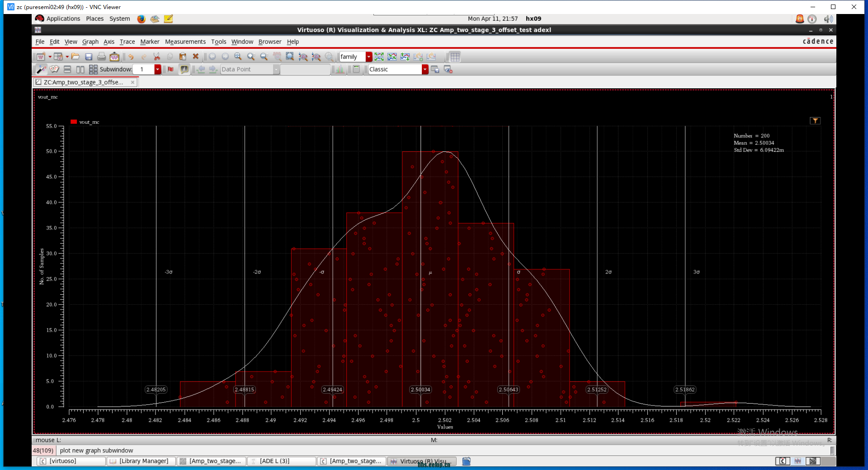This screenshot has width=868, height=470.
Task: Click the delete workspace icon
Action: coord(448,69)
